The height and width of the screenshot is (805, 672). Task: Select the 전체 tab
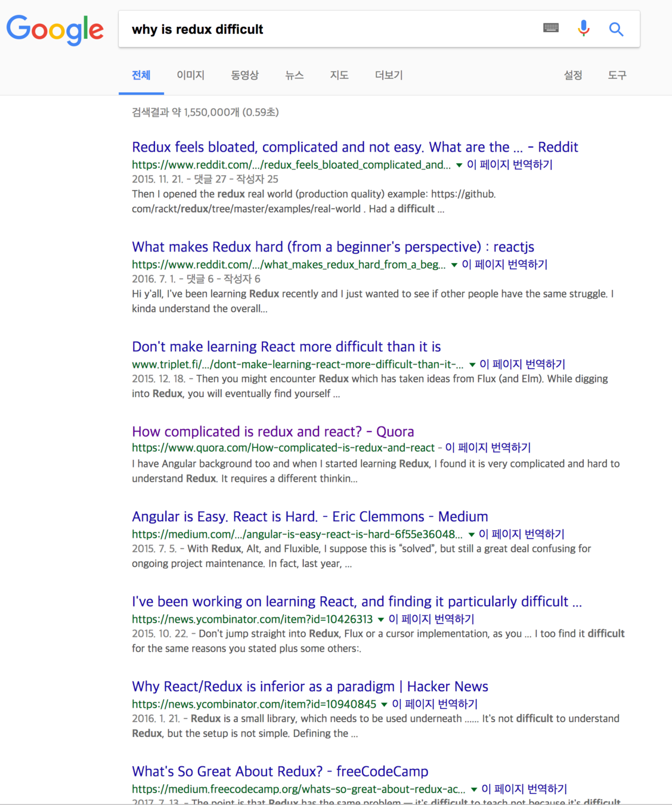tap(141, 75)
